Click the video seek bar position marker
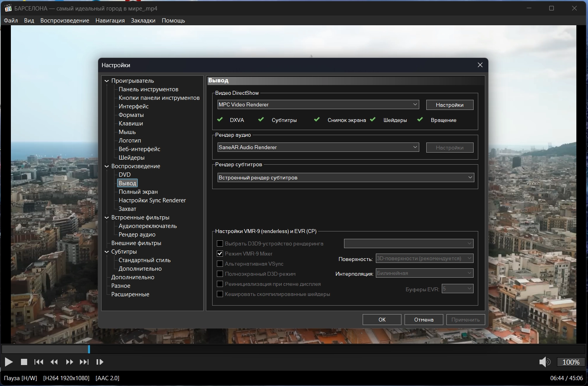Image resolution: width=588 pixels, height=386 pixels. click(89, 349)
